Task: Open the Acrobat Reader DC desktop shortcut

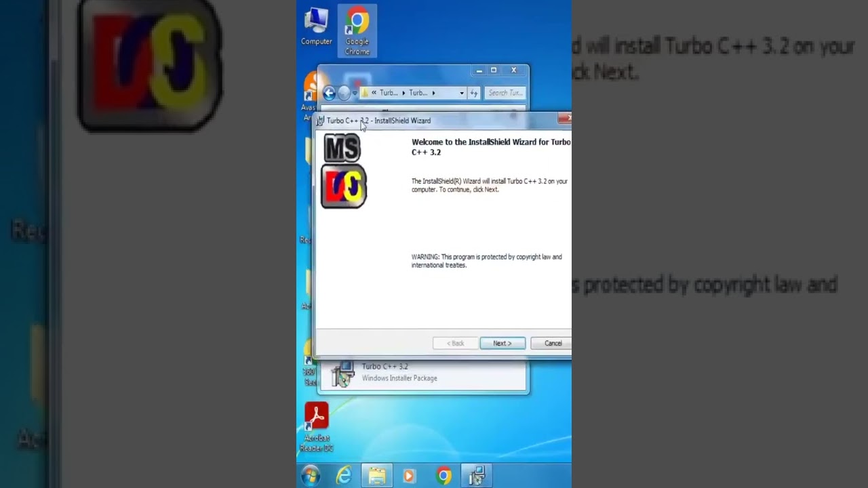Action: [x=316, y=427]
